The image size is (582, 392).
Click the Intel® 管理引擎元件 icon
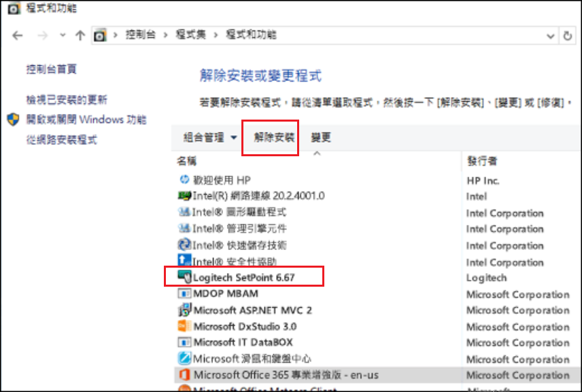tap(184, 228)
